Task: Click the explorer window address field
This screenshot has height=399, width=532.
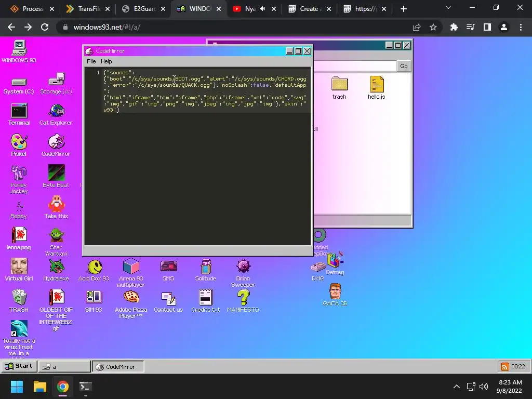Action: point(354,66)
